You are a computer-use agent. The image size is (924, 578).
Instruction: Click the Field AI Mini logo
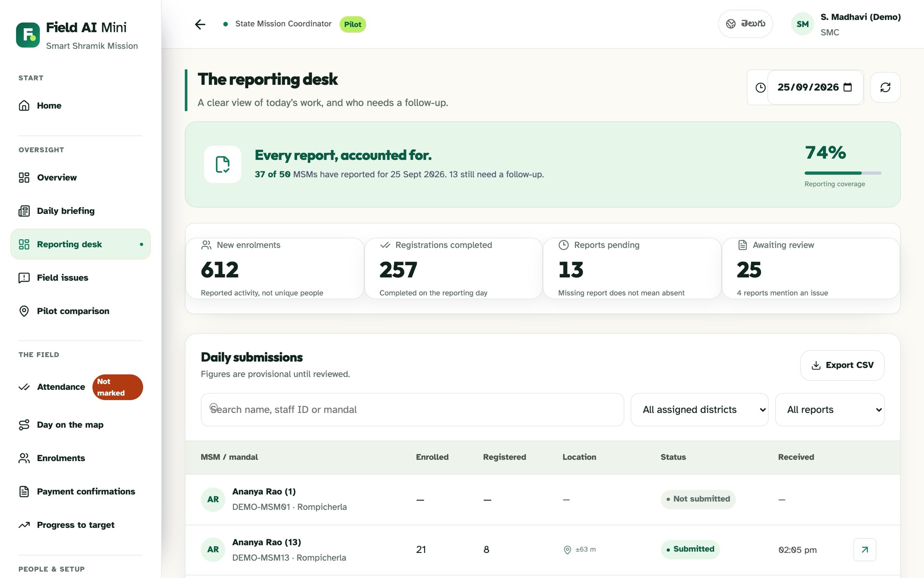click(28, 35)
